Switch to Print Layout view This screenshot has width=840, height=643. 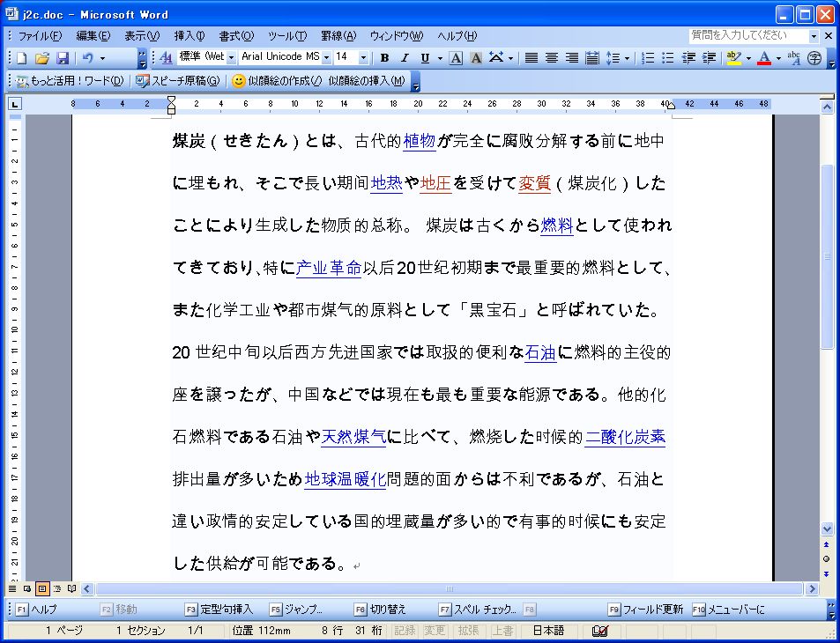(x=41, y=589)
